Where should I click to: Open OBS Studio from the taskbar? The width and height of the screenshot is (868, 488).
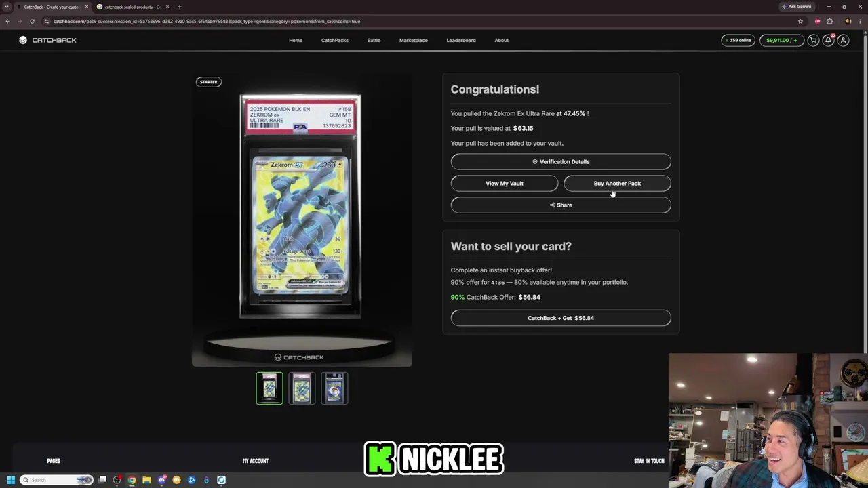117,480
